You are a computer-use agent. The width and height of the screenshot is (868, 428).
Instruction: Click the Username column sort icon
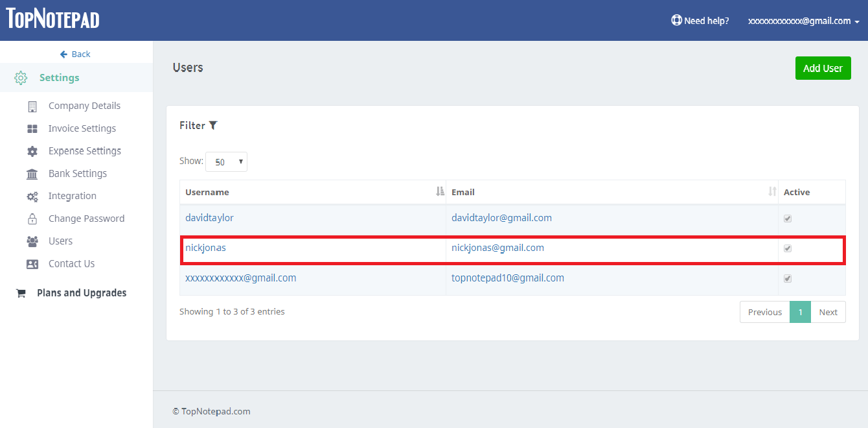pyautogui.click(x=440, y=191)
